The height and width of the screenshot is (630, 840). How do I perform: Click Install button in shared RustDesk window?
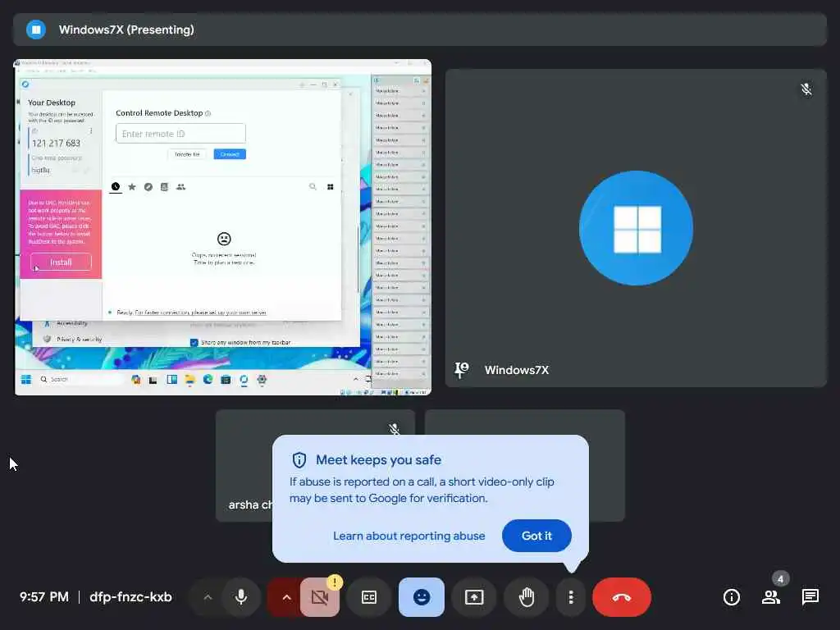(61, 262)
